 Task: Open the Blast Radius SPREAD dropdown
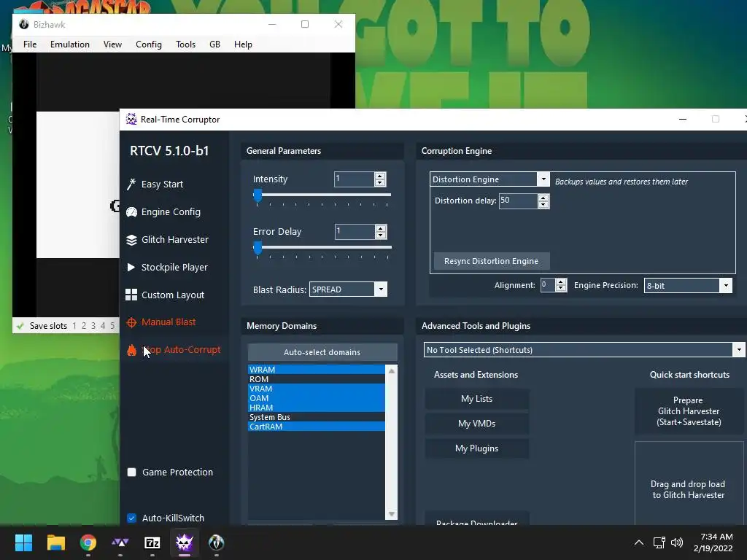(x=381, y=289)
